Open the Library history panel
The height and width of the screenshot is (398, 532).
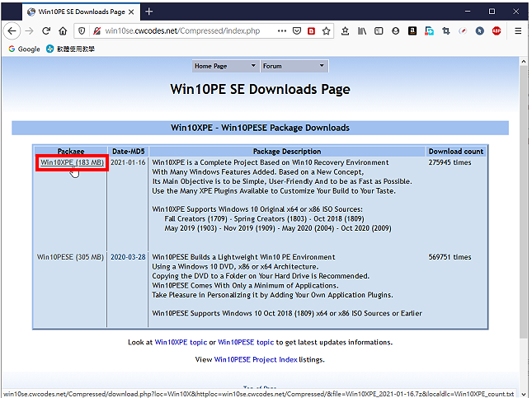coord(362,31)
